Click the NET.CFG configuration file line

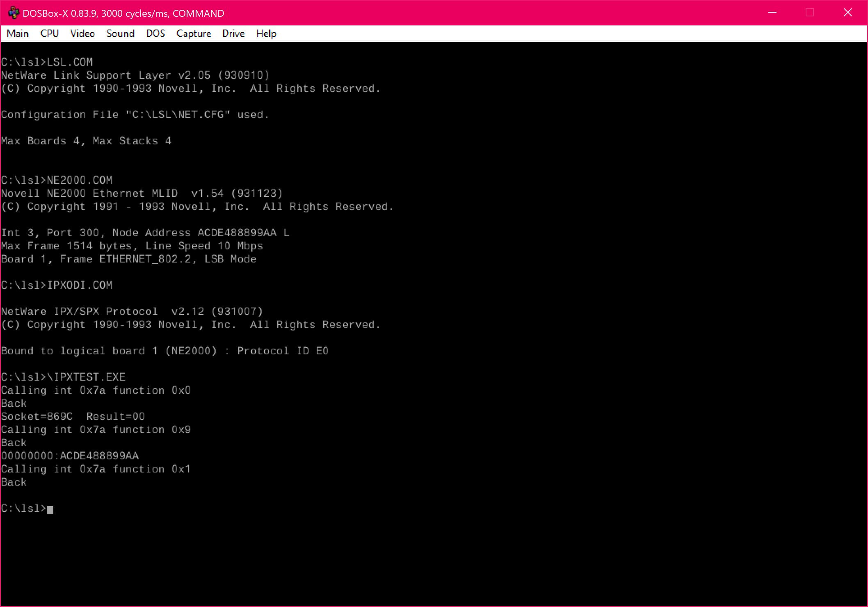pyautogui.click(x=135, y=114)
